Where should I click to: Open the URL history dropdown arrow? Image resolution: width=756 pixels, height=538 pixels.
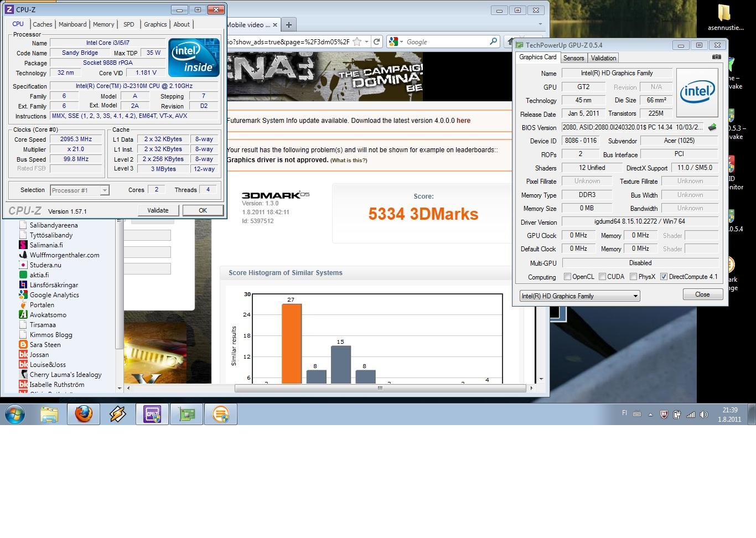pos(366,42)
